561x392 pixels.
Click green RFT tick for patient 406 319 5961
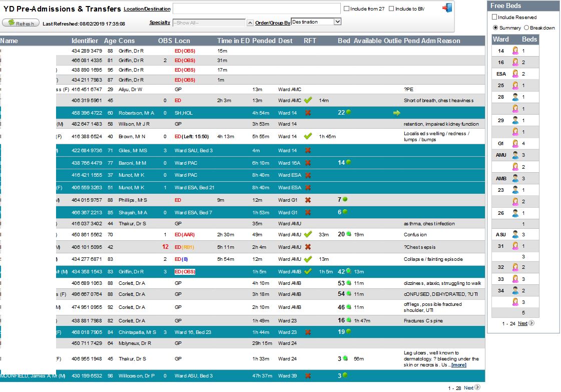pyautogui.click(x=308, y=100)
